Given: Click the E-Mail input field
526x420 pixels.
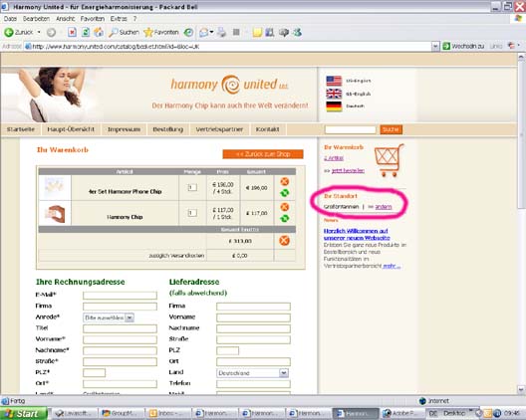Looking at the screenshot, I should pos(120,296).
